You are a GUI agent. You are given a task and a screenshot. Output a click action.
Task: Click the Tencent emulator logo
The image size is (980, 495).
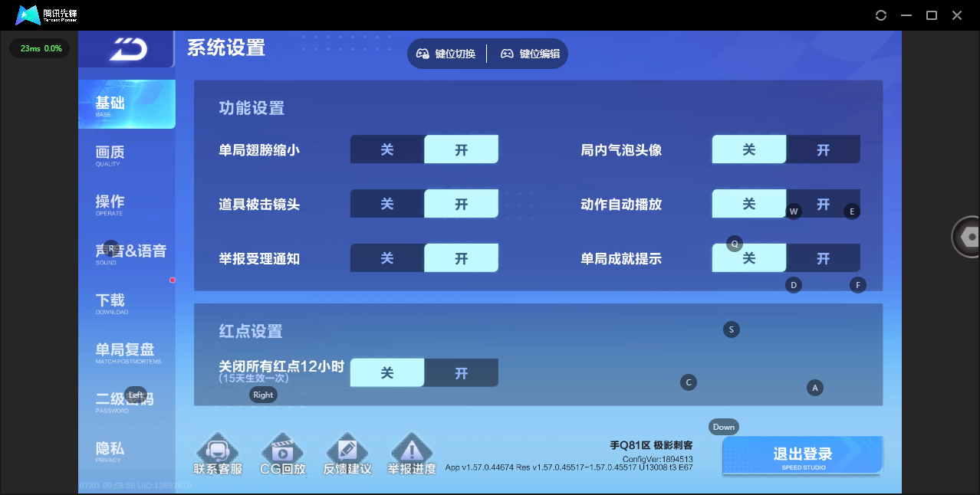click(x=46, y=15)
